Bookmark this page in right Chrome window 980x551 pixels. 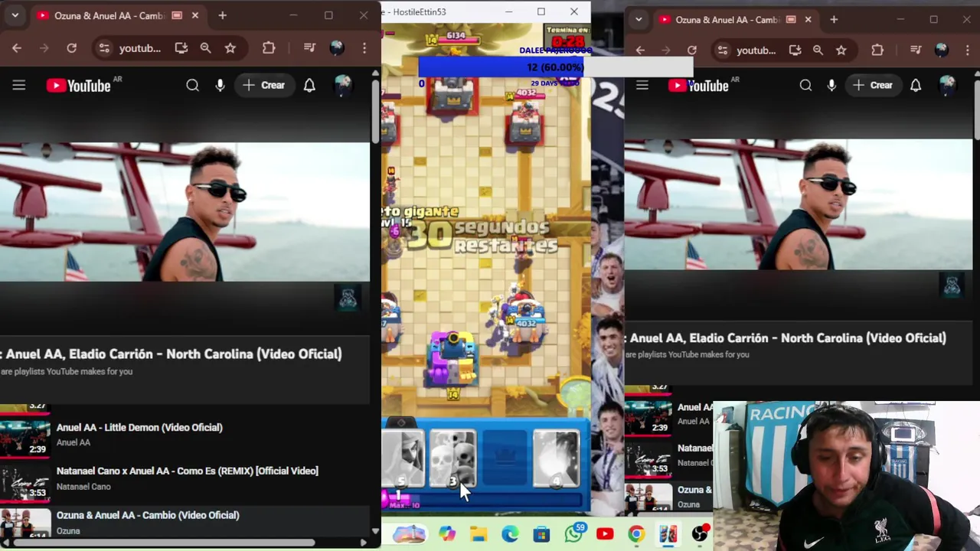pos(841,51)
